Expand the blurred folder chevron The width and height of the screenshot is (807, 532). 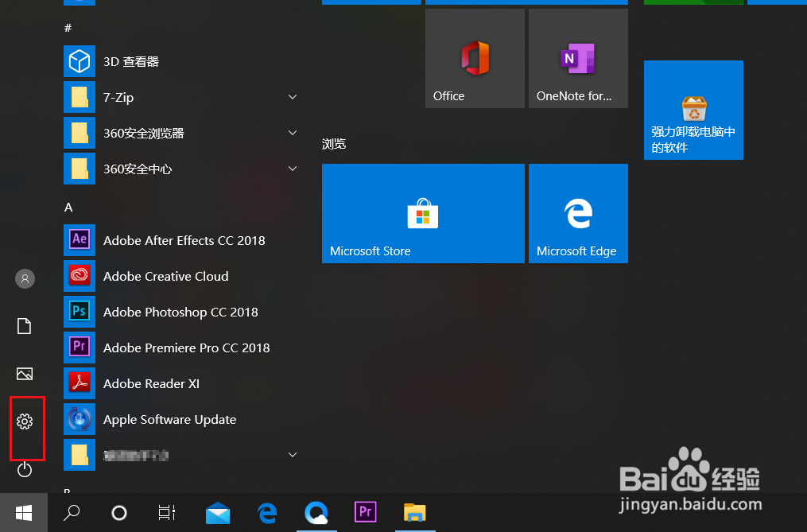pos(293,455)
